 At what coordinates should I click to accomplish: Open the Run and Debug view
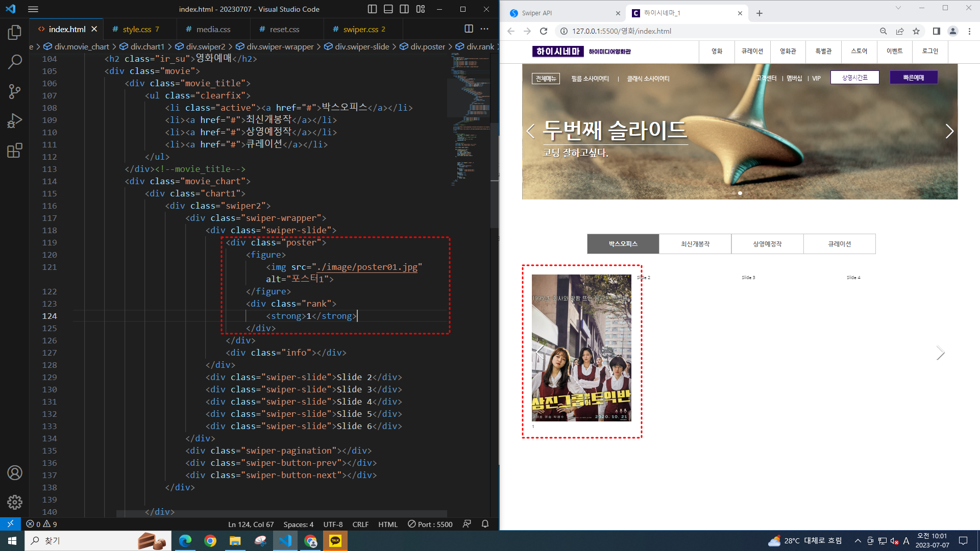pyautogui.click(x=15, y=121)
